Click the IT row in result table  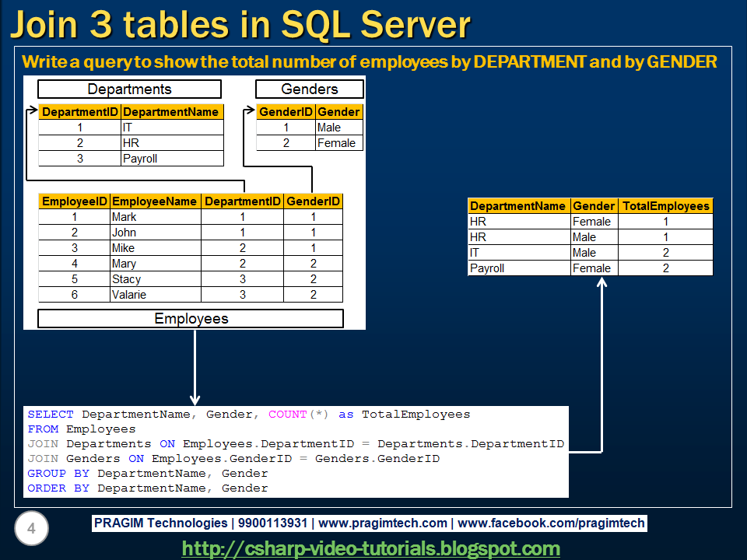click(x=591, y=252)
